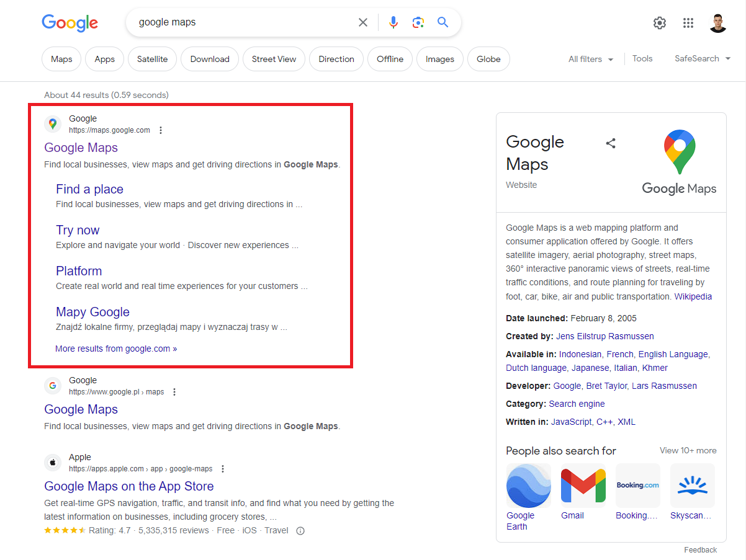This screenshot has width=746, height=560.
Task: Click info icon next to Travel
Action: pos(300,531)
